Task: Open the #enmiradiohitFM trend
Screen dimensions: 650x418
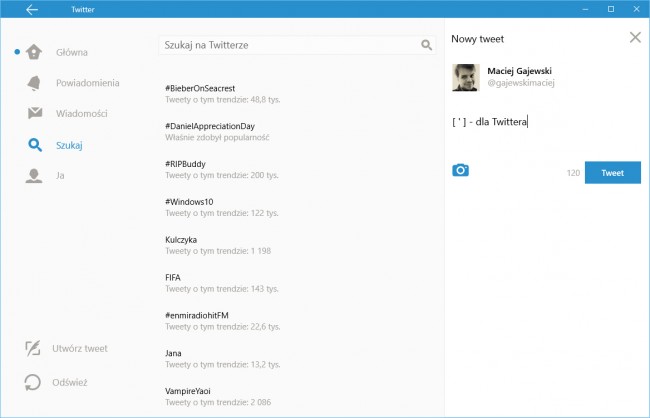Action: pos(196,315)
